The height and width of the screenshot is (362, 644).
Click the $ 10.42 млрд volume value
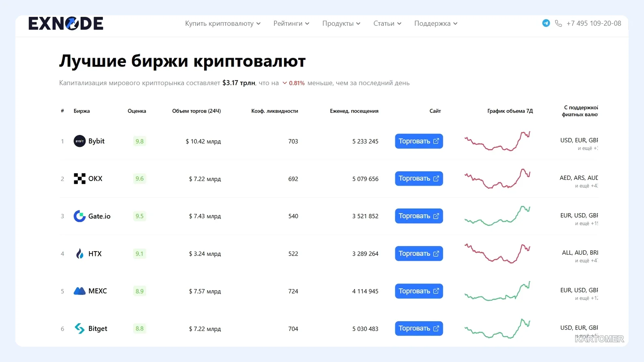point(203,141)
